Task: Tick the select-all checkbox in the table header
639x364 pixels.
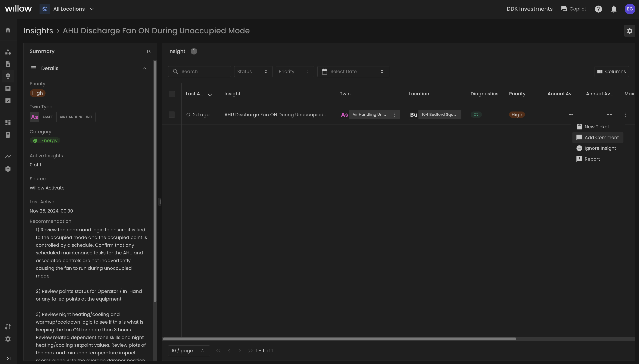Action: 172,94
